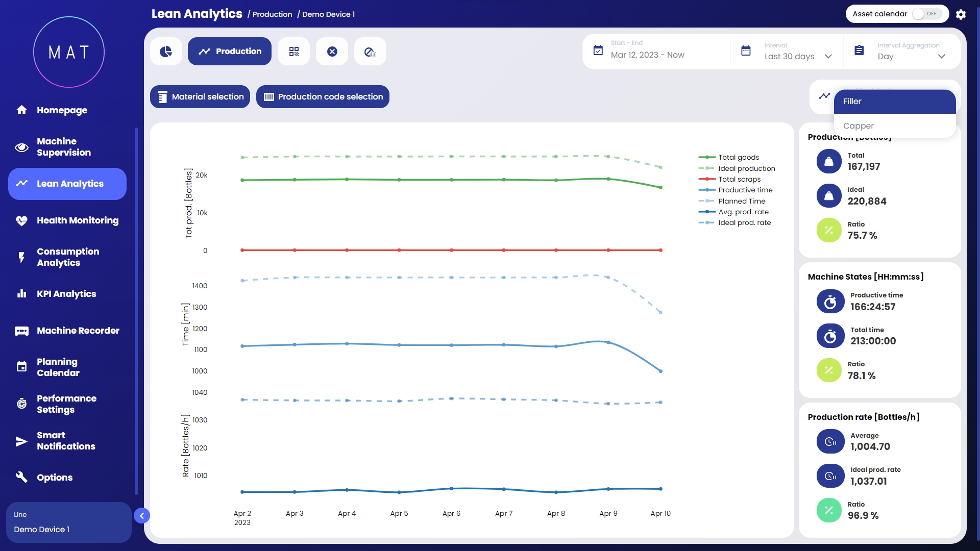Click the sidebar vertical scrollbar
The image size is (980, 551).
(x=136, y=311)
